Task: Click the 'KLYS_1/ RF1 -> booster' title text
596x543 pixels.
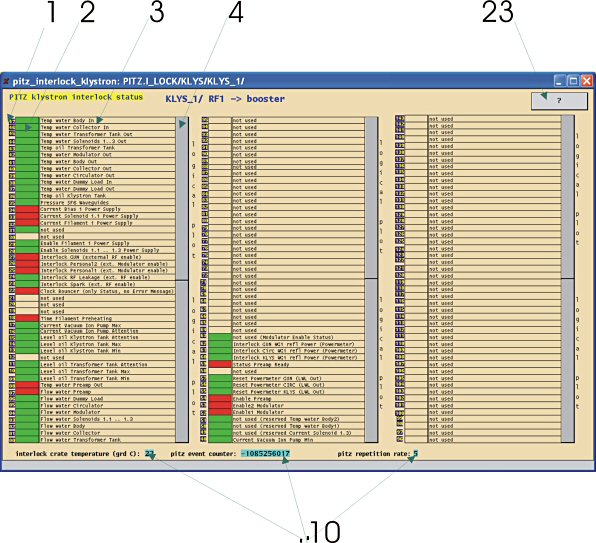Action: [x=225, y=99]
